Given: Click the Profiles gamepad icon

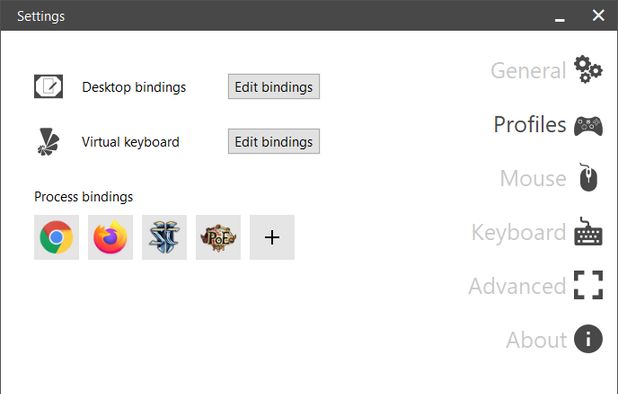Looking at the screenshot, I should pos(588,126).
